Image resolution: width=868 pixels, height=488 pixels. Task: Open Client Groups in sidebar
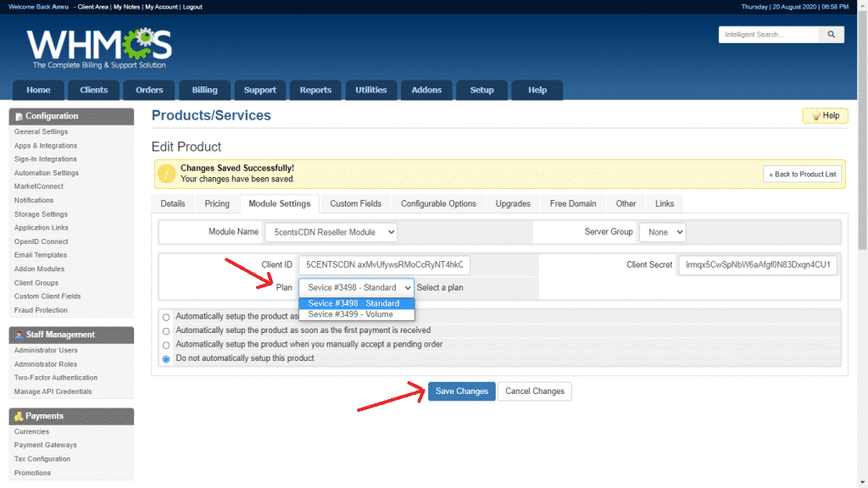click(x=36, y=283)
